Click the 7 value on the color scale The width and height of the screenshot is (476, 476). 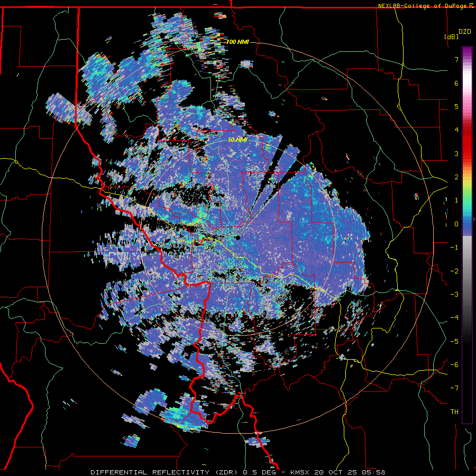(456, 59)
